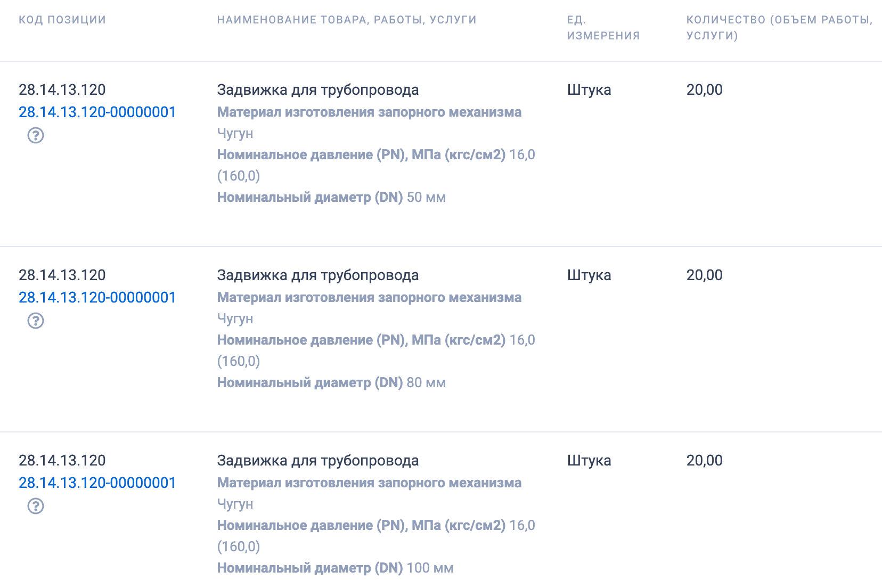Click Чугун material value in the DN 100 мм row
Viewport: 882px width, 588px height.
[235, 504]
